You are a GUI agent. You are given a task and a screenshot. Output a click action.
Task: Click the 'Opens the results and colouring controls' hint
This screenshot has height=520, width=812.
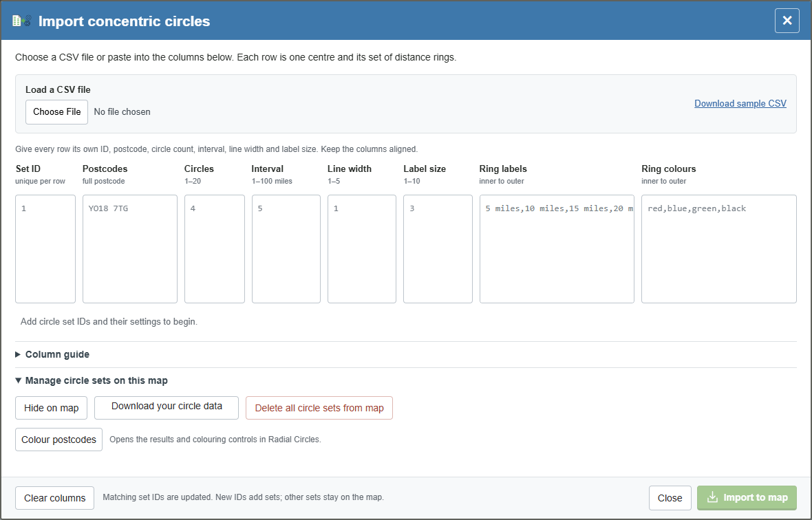click(x=215, y=440)
